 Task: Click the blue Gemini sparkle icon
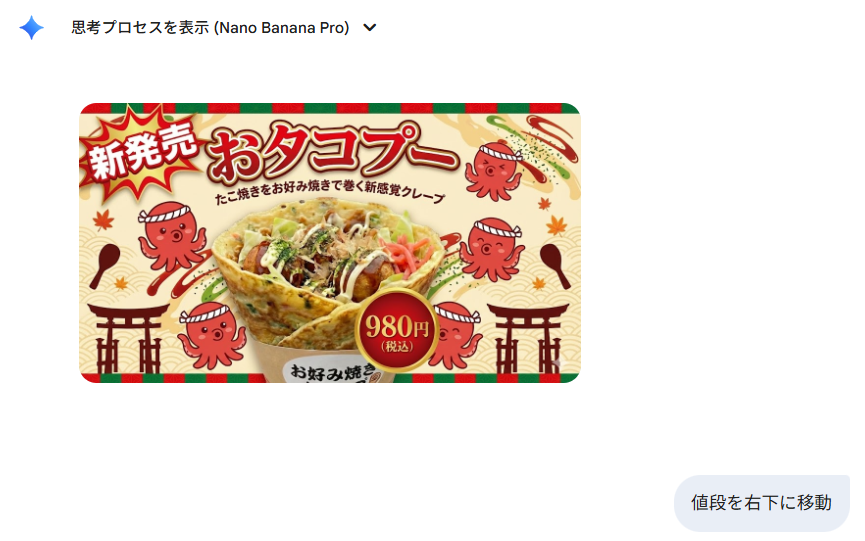pos(31,28)
